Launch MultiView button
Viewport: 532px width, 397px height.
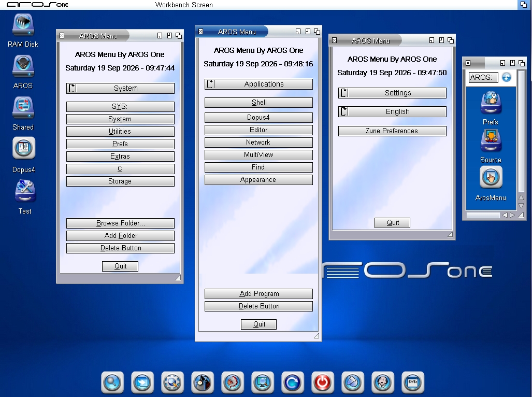pos(258,155)
